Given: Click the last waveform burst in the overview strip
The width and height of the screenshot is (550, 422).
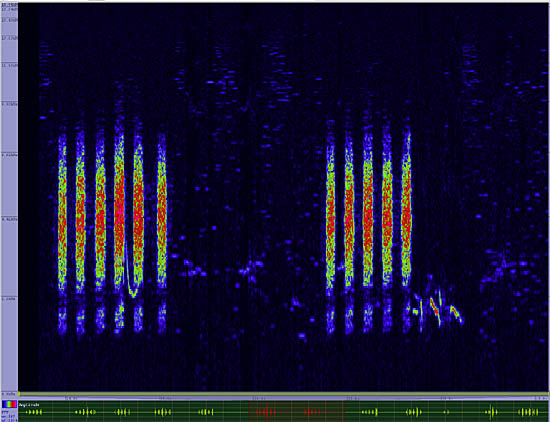Looking at the screenshot, I should pos(529,412).
